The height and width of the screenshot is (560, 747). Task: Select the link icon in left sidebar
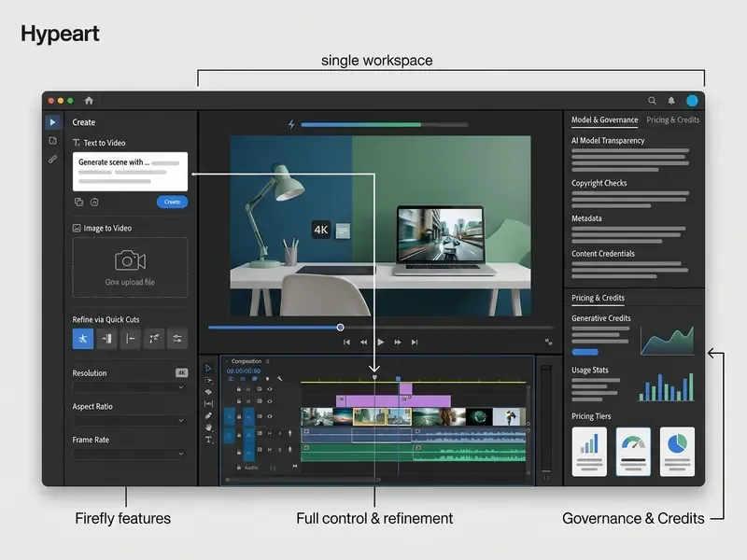(x=53, y=159)
